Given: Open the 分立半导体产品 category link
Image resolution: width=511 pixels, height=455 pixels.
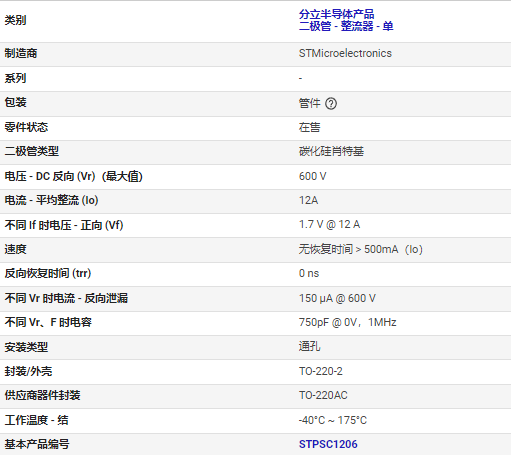Looking at the screenshot, I should point(336,14).
